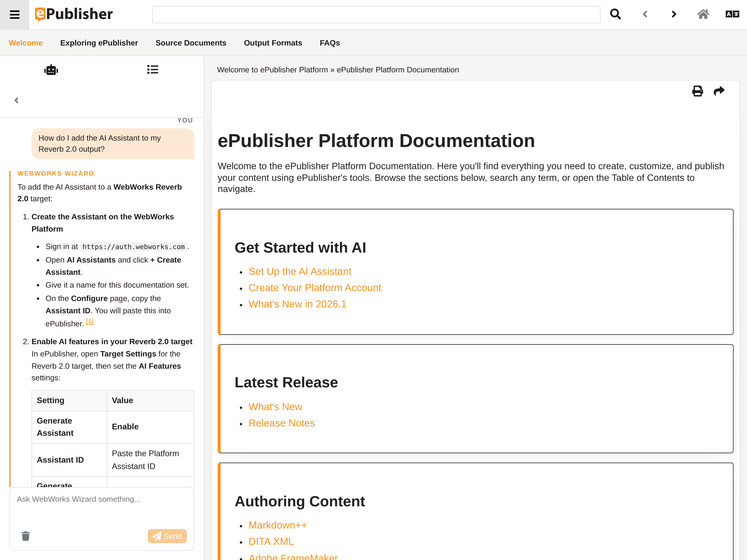Image resolution: width=747 pixels, height=560 pixels.
Task: Open the Output Formats tab
Action: [273, 43]
